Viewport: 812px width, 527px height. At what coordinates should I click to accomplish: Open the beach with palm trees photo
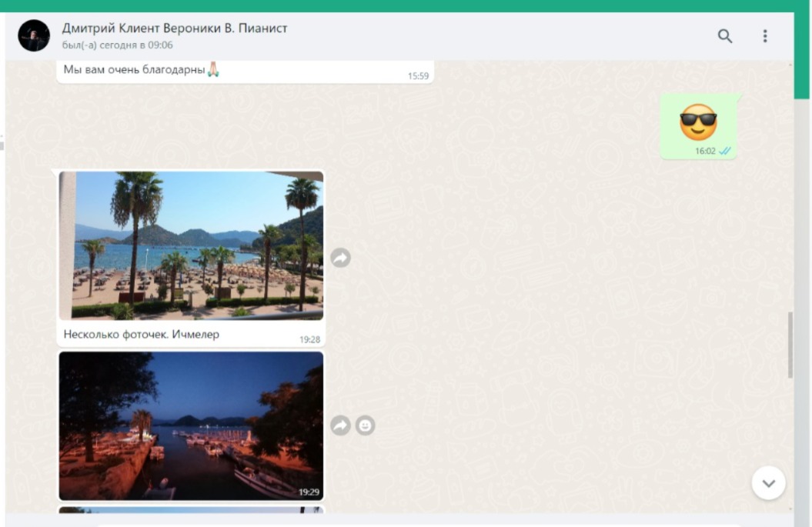191,245
